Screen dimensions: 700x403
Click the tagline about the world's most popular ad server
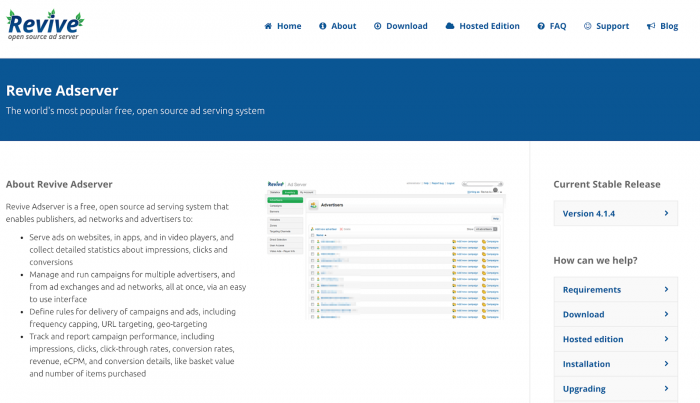[x=135, y=111]
